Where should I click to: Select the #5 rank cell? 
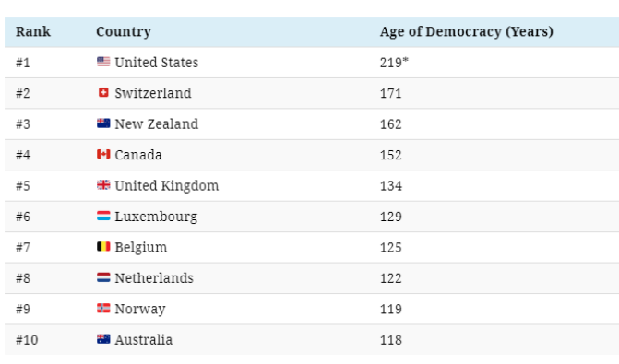click(23, 186)
